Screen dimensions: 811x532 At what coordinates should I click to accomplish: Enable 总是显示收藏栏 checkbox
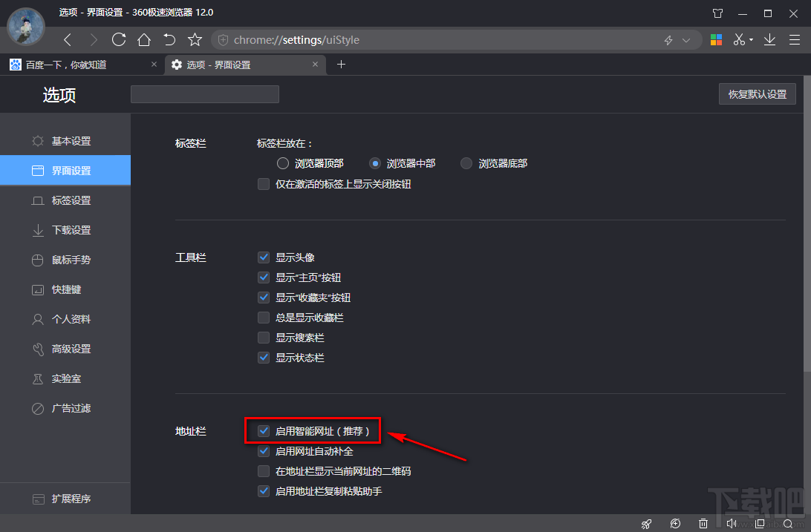pos(264,318)
